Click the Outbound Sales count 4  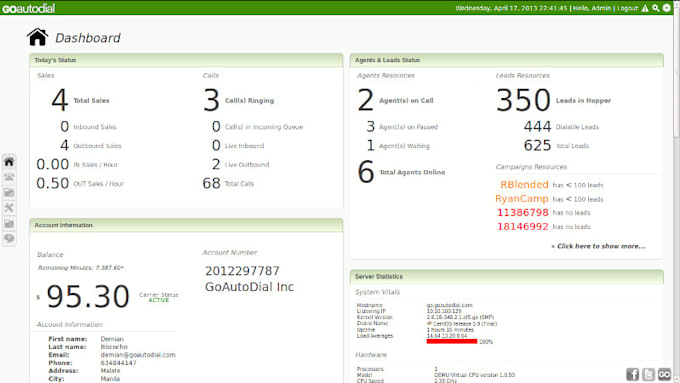point(65,145)
